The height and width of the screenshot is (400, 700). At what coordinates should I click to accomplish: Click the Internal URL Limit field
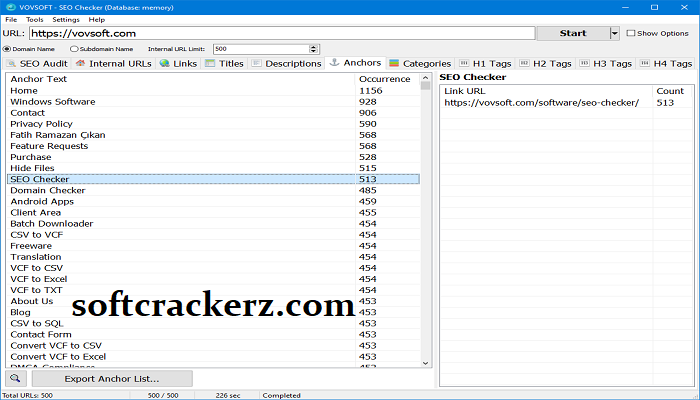(x=262, y=49)
